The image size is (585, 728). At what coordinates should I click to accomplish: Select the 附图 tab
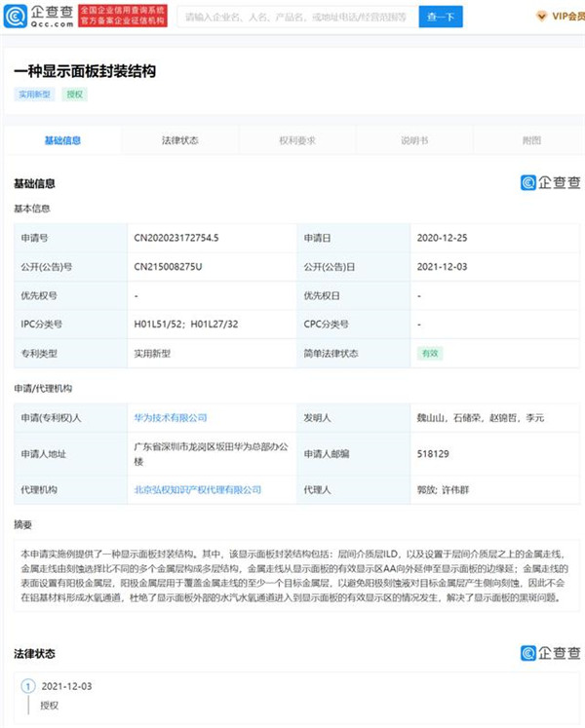(x=530, y=140)
